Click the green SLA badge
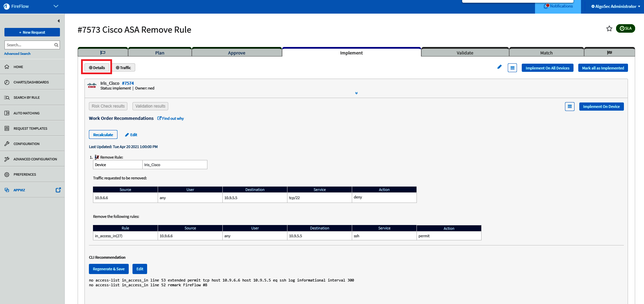Image resolution: width=644 pixels, height=304 pixels. click(625, 28)
